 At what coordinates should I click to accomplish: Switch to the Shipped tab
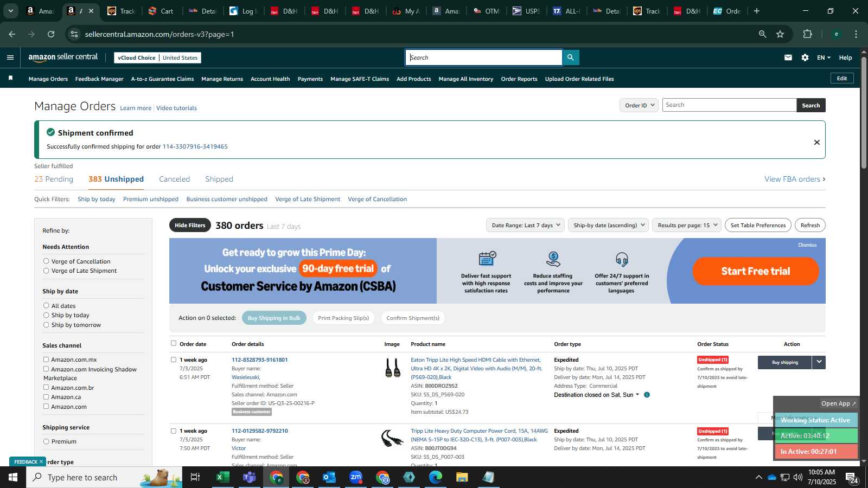[219, 179]
